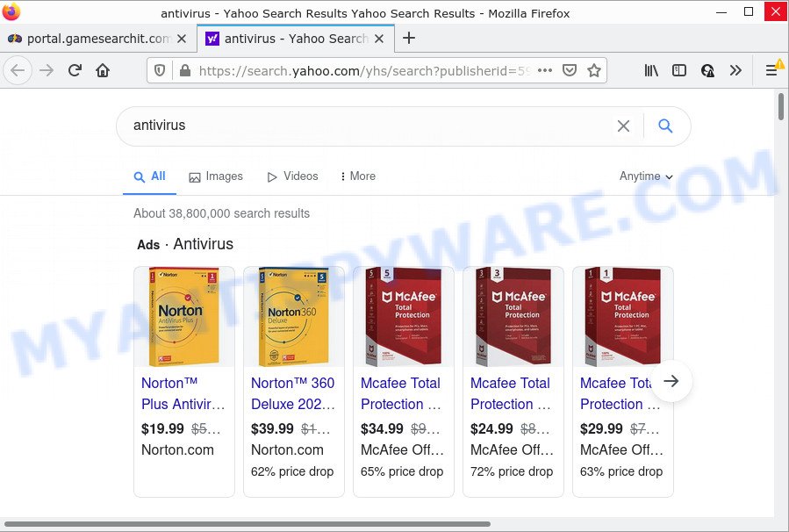Click McAfee 3-device box image
The width and height of the screenshot is (789, 532).
pos(513,317)
